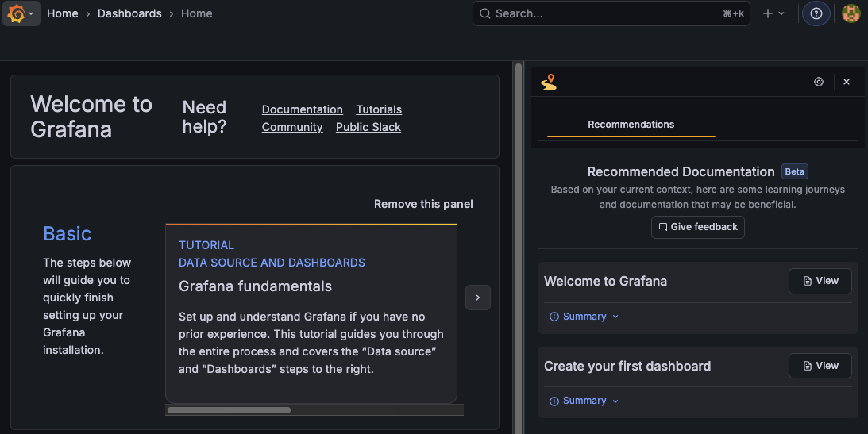Open Dashboards breadcrumb link
Screen dimensions: 868x434
(129, 13)
